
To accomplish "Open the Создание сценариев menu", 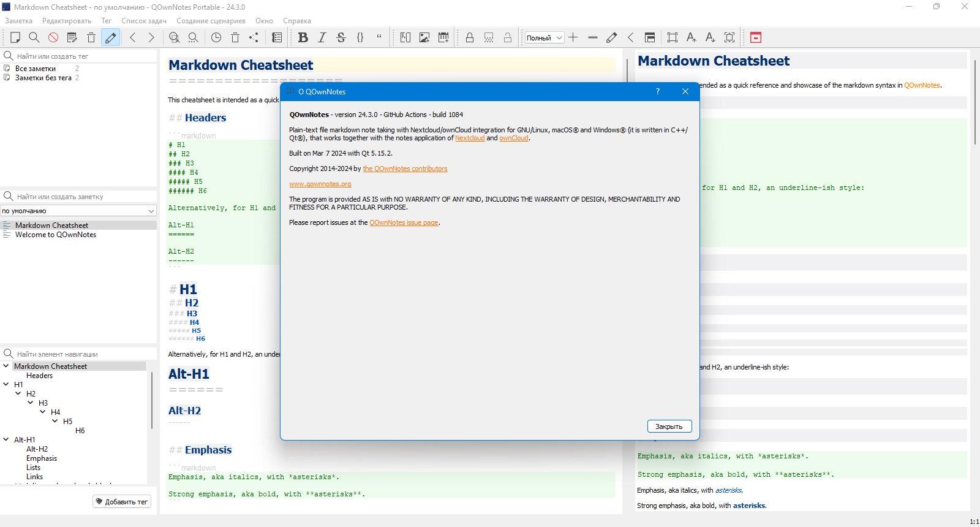I will pos(211,21).
